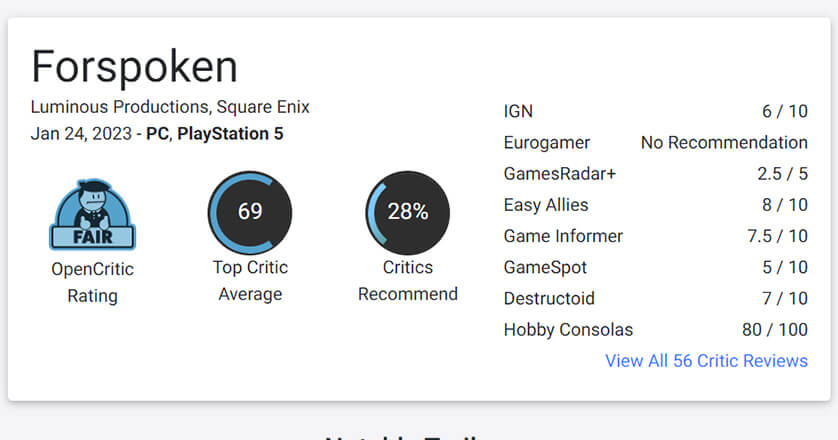The width and height of the screenshot is (838, 440).
Task: Open View All 56 Critic Reviews link
Action: 706,361
